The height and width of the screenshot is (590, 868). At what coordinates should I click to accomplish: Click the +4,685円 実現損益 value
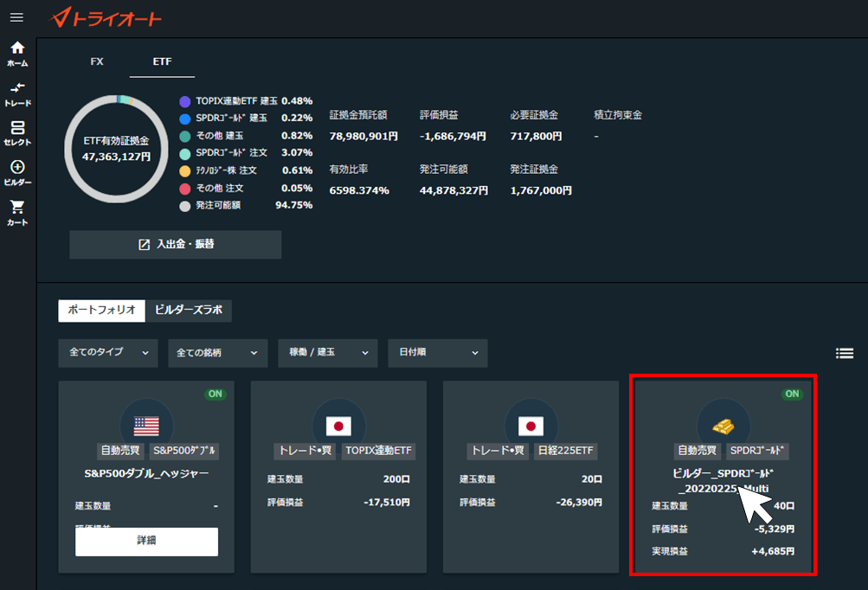point(773,551)
